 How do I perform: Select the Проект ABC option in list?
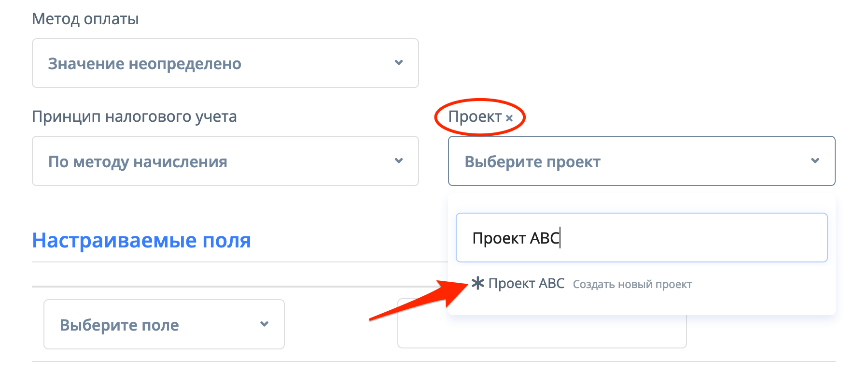coord(526,283)
